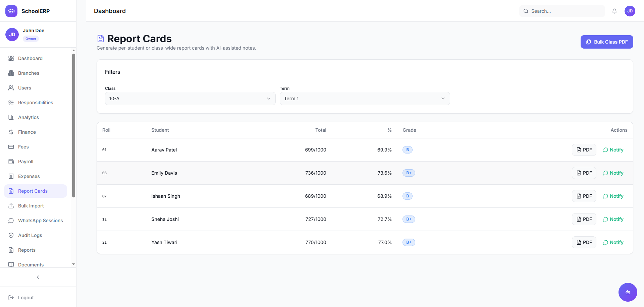The width and height of the screenshot is (644, 307).
Task: Click the Grade column header
Action: coord(409,130)
